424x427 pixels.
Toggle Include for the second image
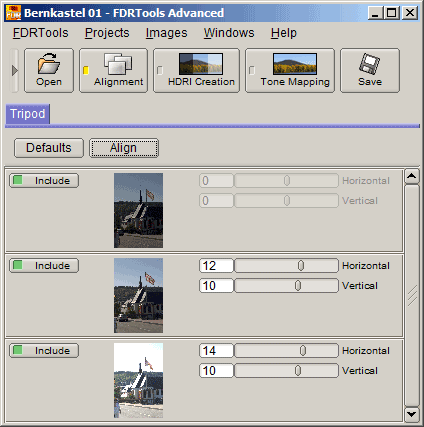(44, 266)
